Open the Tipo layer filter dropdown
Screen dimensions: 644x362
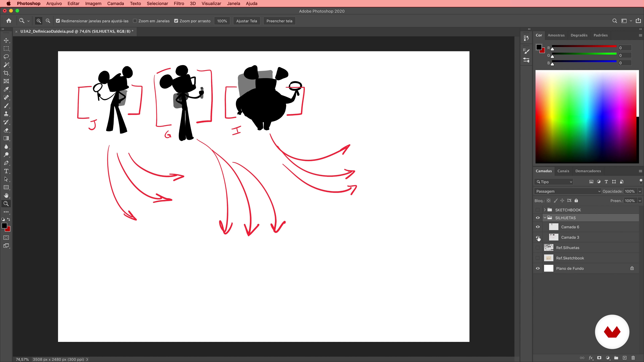[x=554, y=182]
